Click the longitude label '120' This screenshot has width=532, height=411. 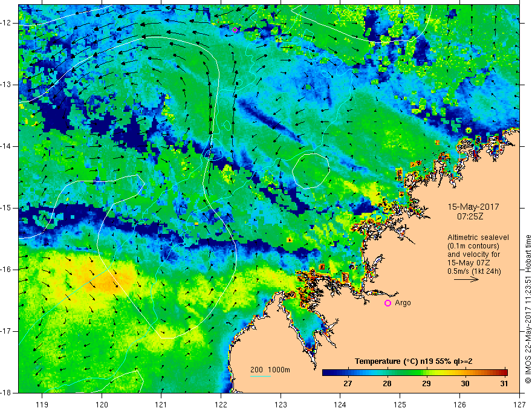pos(102,404)
